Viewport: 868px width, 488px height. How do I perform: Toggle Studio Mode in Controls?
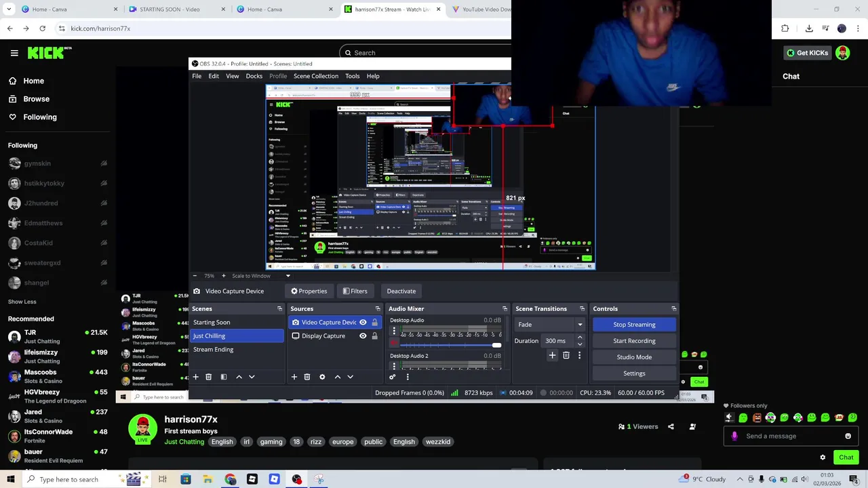tap(634, 357)
